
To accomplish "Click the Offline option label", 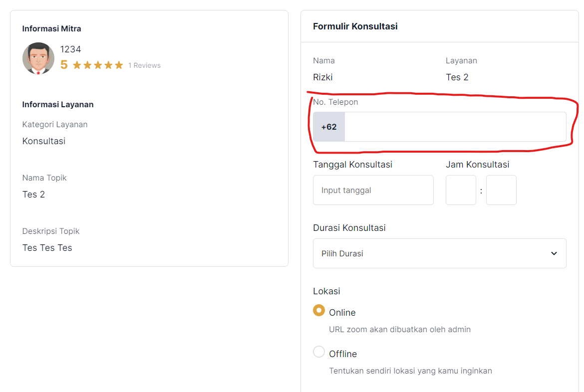I will click(x=343, y=354).
